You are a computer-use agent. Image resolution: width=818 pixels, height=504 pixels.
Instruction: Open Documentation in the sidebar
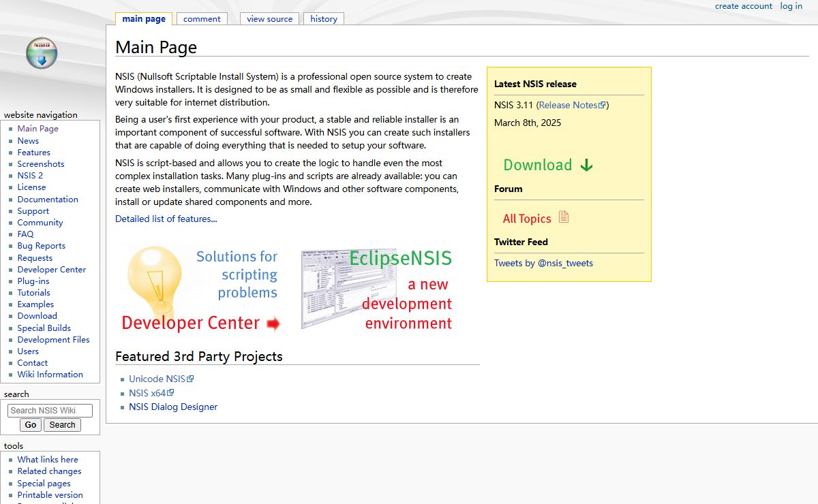pyautogui.click(x=48, y=200)
